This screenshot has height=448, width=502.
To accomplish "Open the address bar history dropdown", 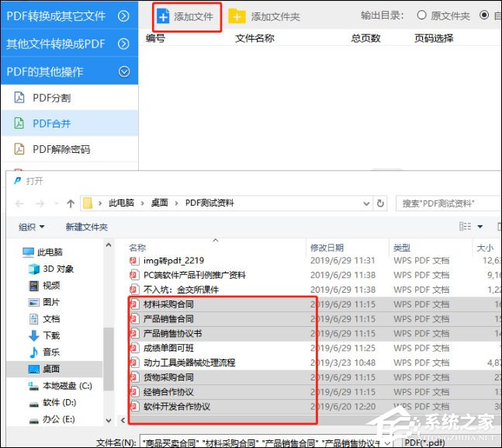I will click(x=366, y=203).
